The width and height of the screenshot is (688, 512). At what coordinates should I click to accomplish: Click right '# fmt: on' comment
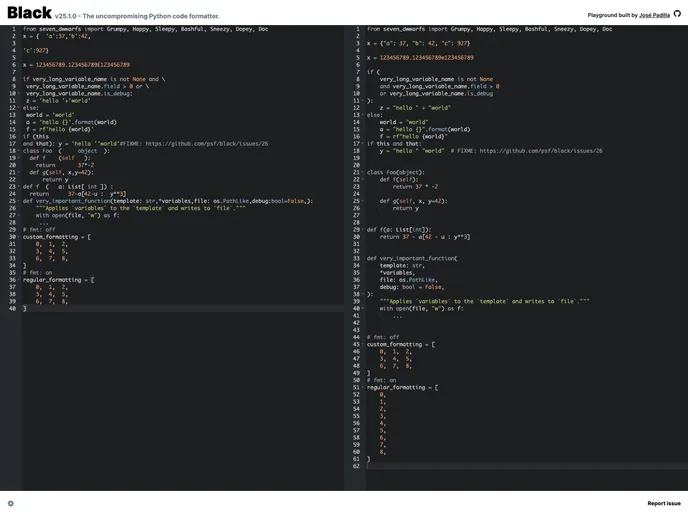coord(381,380)
